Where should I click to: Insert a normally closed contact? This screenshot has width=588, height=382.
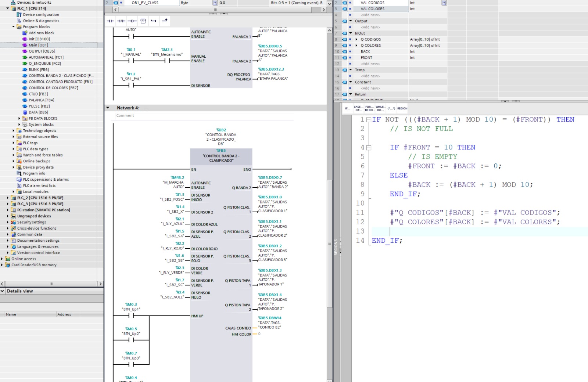coord(121,21)
